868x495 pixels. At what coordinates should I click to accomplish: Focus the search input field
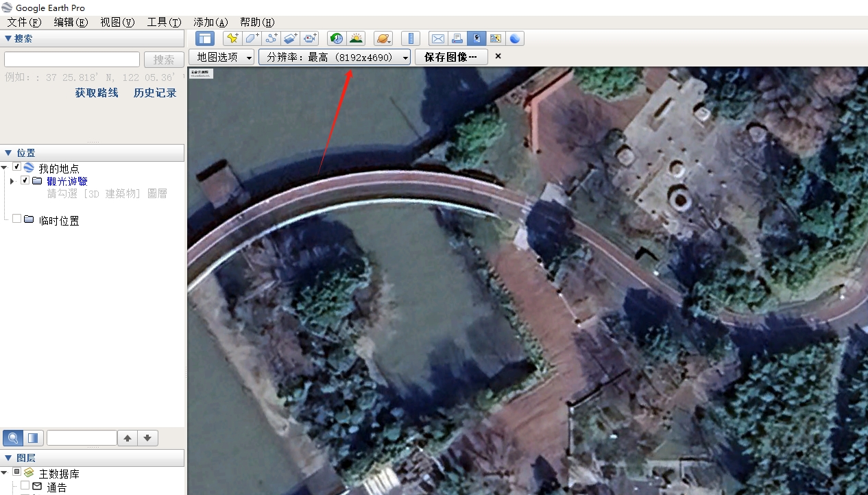pyautogui.click(x=72, y=60)
